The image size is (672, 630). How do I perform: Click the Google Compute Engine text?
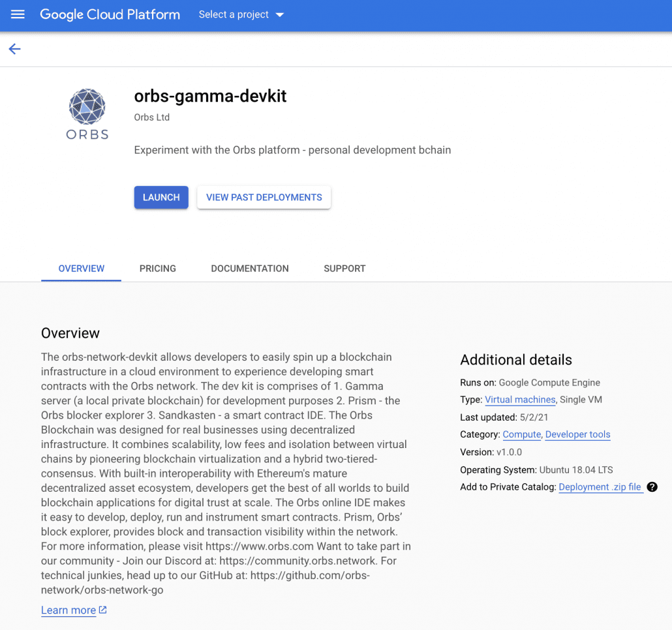[x=549, y=382]
